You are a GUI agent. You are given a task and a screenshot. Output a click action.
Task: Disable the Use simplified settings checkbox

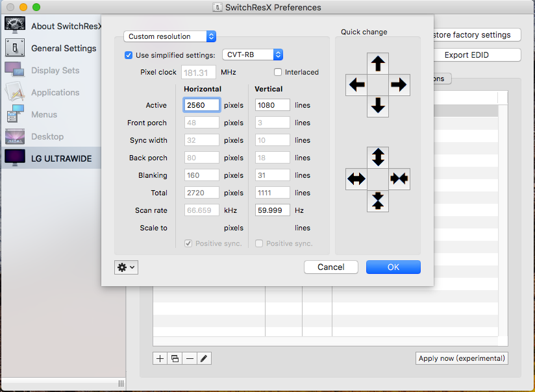128,55
